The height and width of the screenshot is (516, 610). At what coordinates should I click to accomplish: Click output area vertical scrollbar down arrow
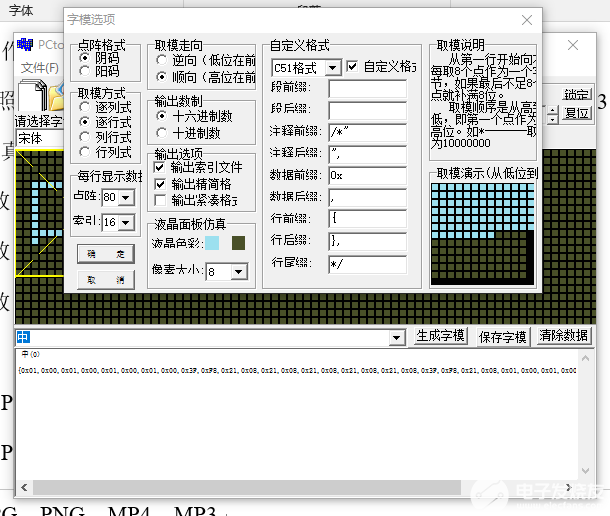(x=585, y=470)
